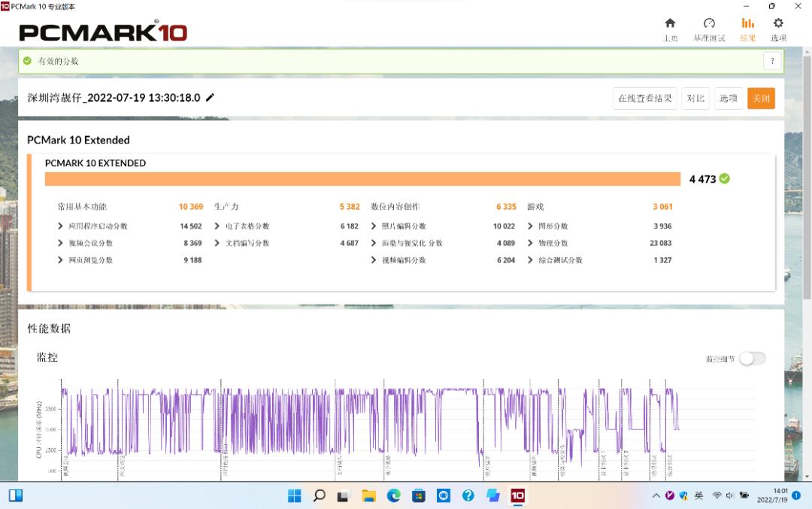Expand 应用程序启动分数 details

(61, 226)
